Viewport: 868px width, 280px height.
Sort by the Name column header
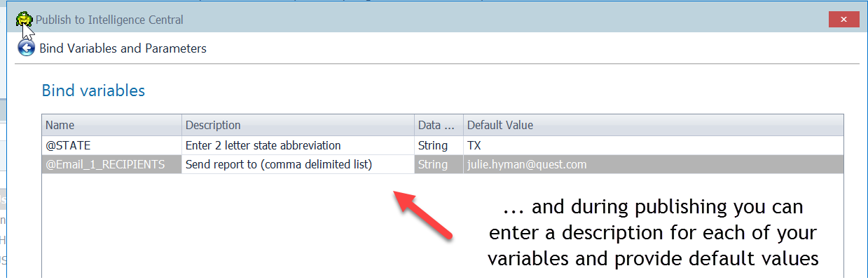(112, 125)
